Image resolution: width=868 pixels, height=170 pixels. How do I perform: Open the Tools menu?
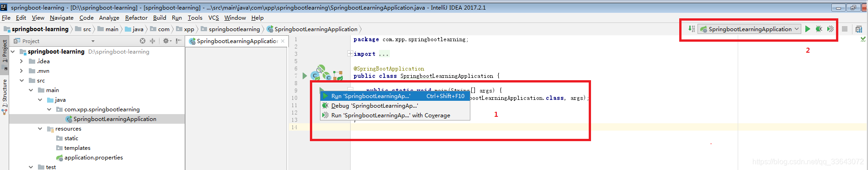(x=195, y=17)
